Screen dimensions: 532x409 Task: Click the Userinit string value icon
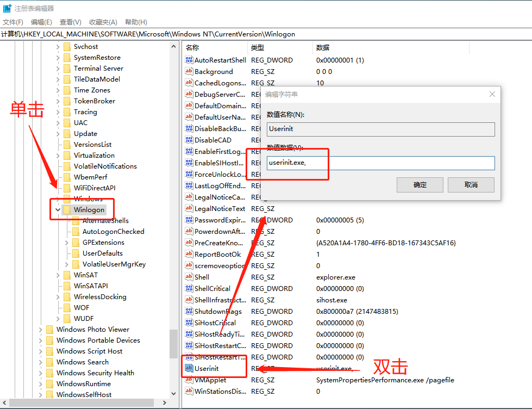click(x=189, y=368)
